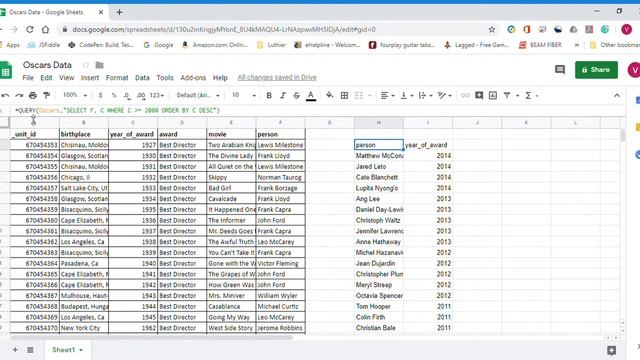Viewport: 640px width, 360px height.
Task: Undo the last action in toolbar
Action: (5, 96)
